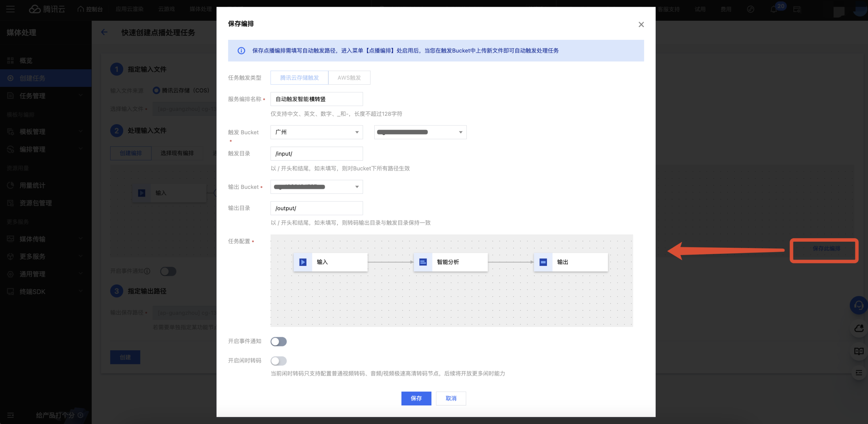The image size is (868, 424).
Task: Click the notification bell icon
Action: pyautogui.click(x=774, y=10)
